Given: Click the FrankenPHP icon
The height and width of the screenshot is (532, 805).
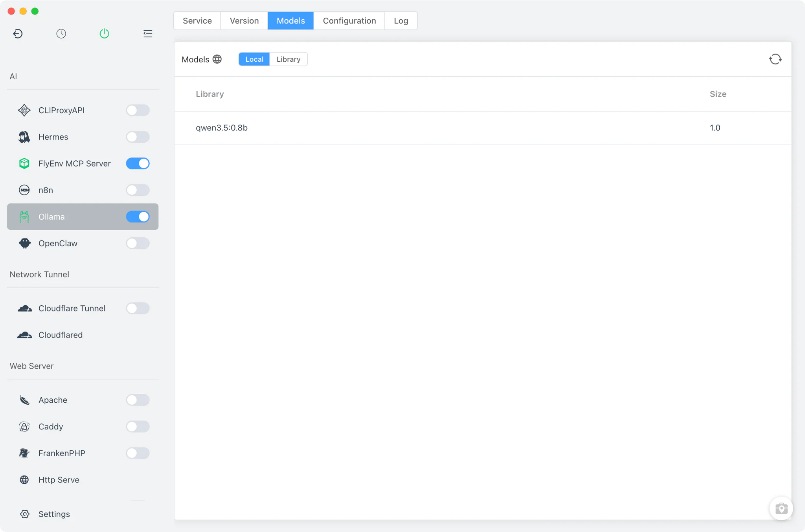Looking at the screenshot, I should tap(24, 453).
